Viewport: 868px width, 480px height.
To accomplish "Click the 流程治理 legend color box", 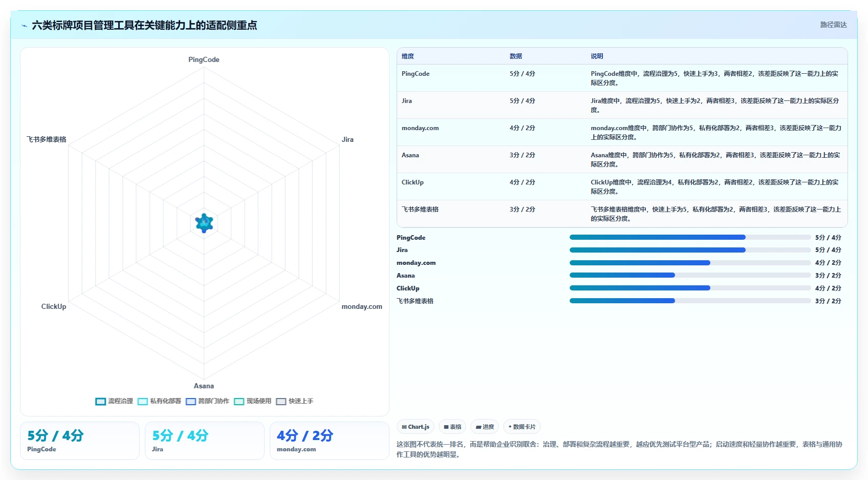I will (100, 402).
